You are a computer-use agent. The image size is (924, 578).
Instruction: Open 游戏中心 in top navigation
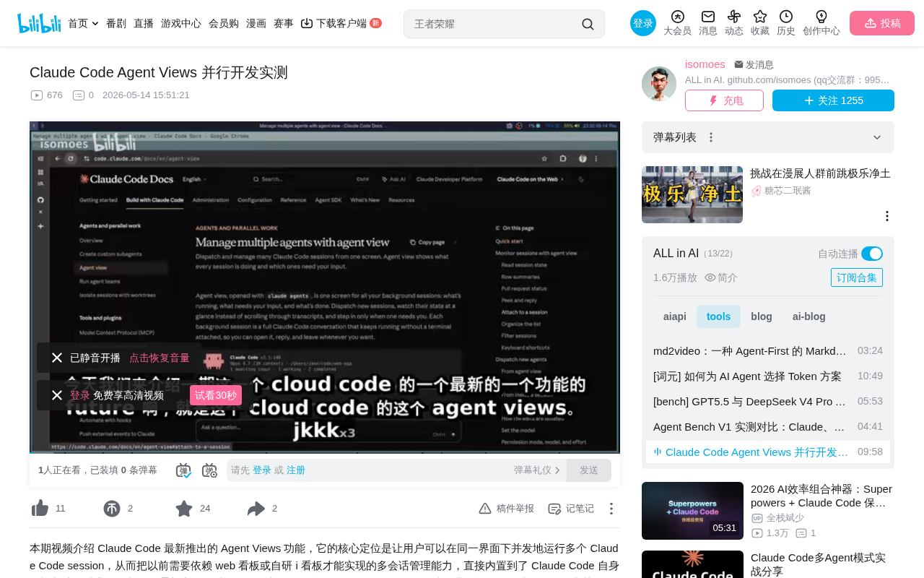(x=181, y=23)
